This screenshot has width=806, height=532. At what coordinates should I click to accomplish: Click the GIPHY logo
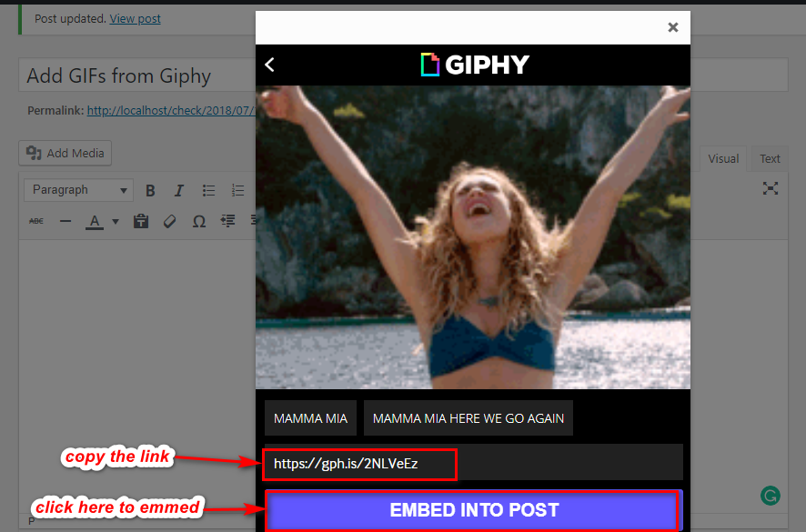pos(475,65)
